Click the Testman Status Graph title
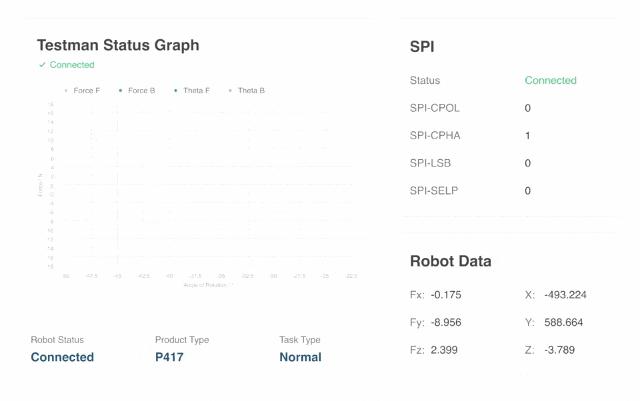 click(118, 45)
